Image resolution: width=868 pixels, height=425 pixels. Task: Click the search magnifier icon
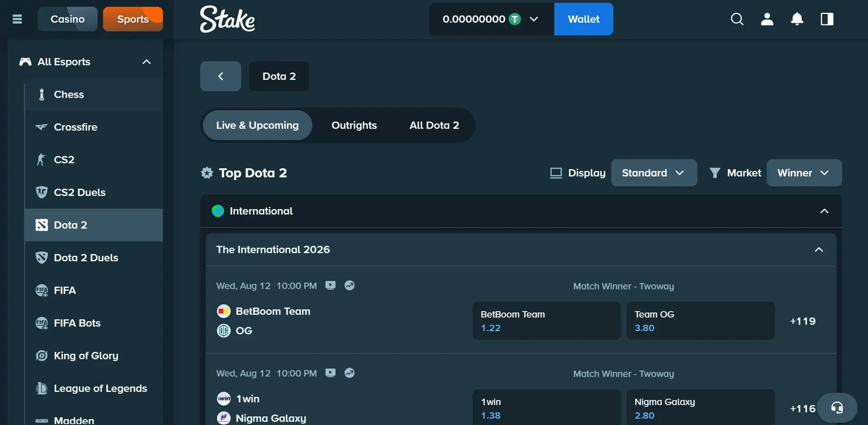[x=737, y=19]
